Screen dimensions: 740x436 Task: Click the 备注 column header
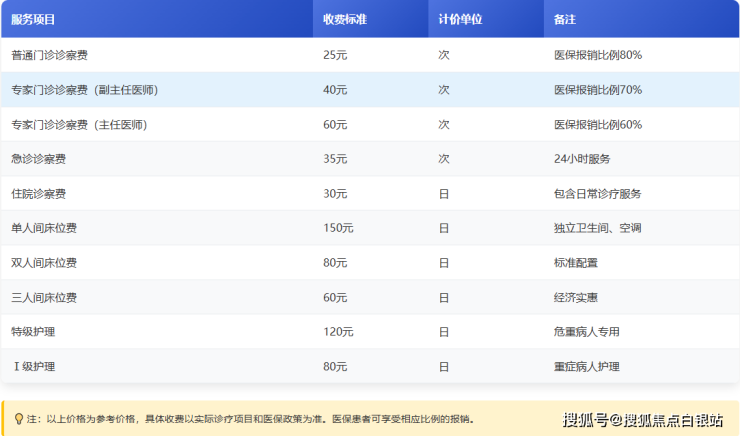(565, 19)
